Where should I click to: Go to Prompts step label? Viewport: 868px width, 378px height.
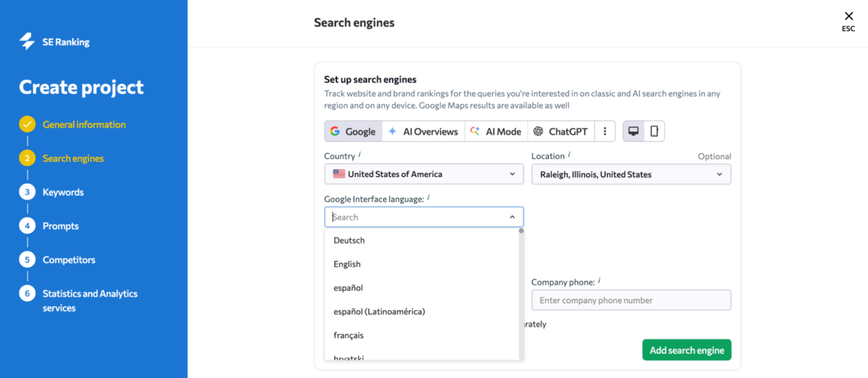(x=61, y=226)
